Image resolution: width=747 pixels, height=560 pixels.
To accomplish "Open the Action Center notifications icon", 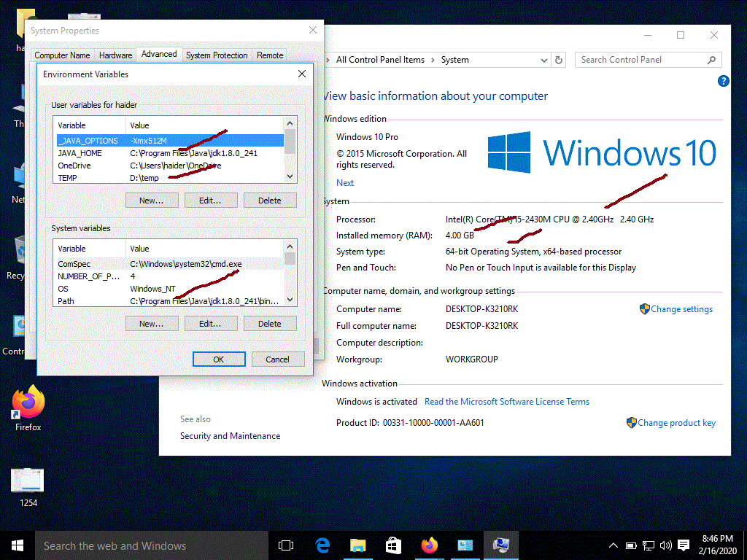I will click(684, 545).
